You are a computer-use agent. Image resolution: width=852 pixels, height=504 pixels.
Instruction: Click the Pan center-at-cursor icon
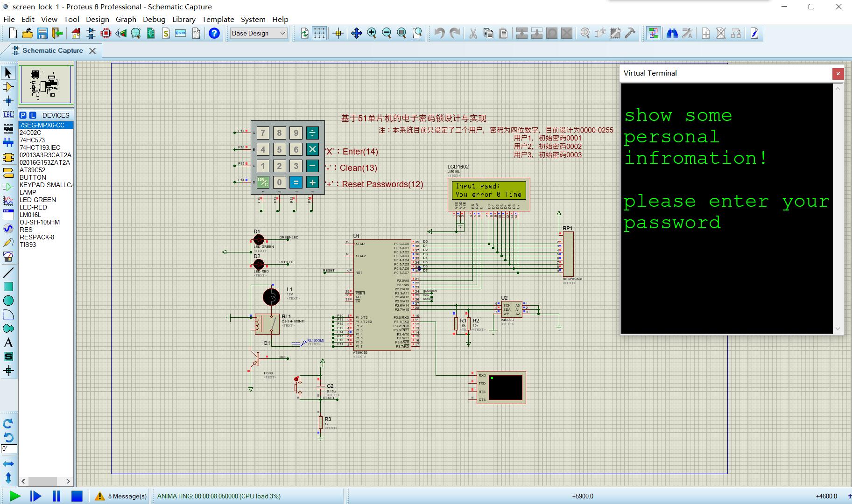(357, 33)
